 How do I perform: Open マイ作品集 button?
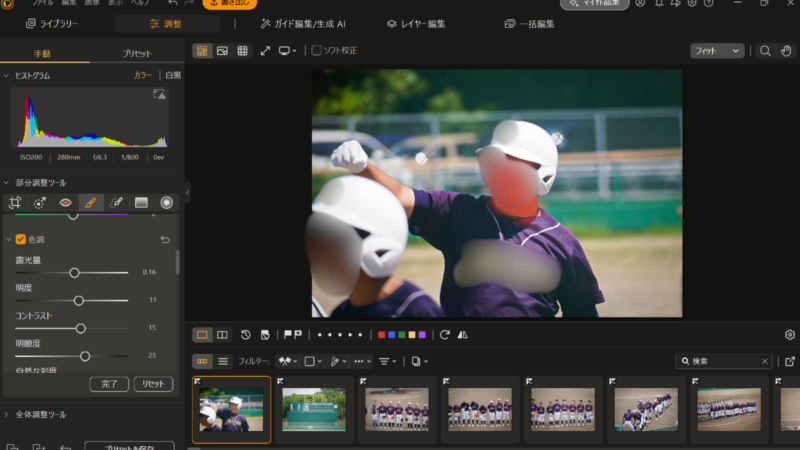click(x=594, y=4)
